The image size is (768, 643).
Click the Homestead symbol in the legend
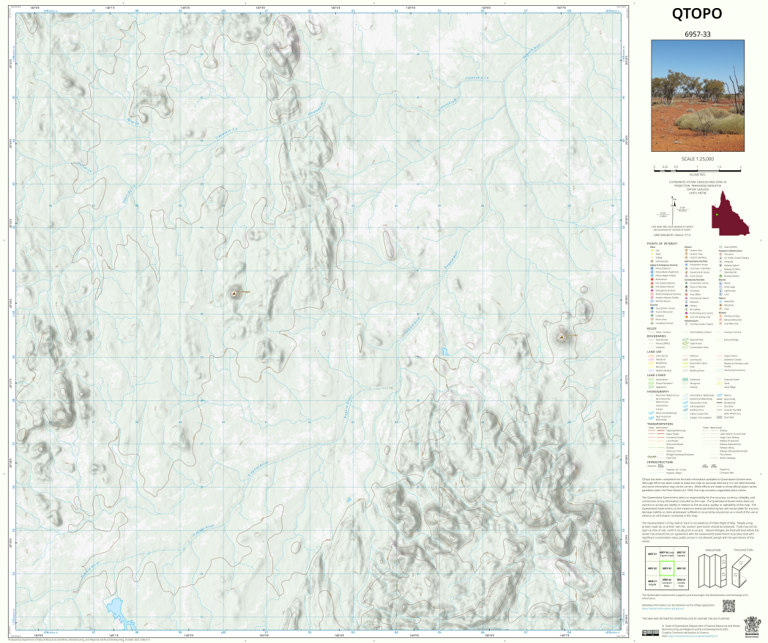(x=652, y=261)
